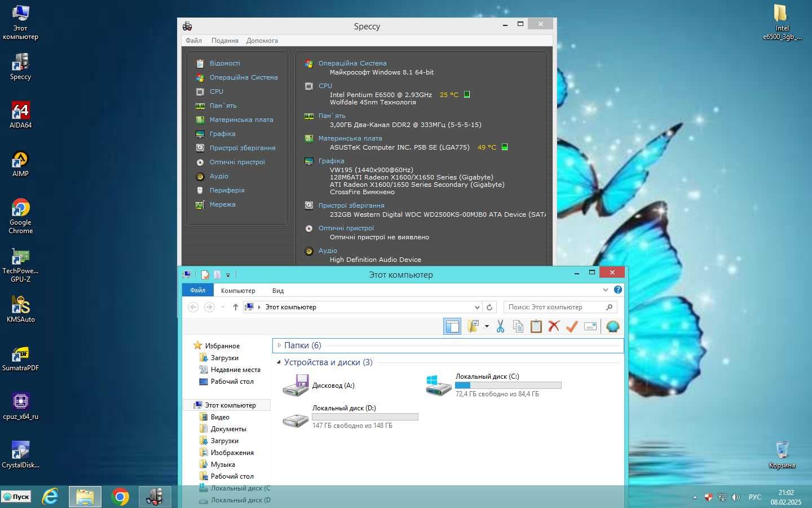
Task: Open cpuz_x64_ru desktop icon
Action: (20, 406)
